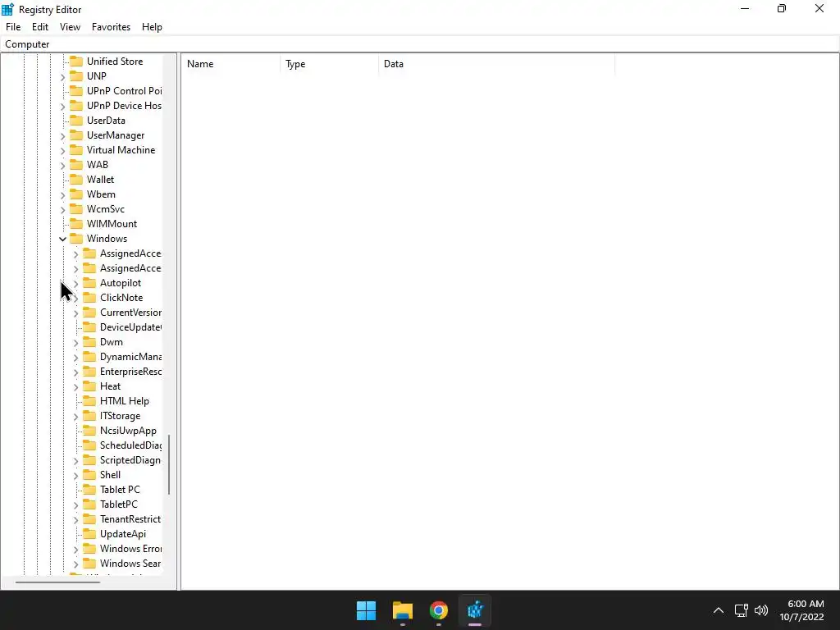This screenshot has width=840, height=630.
Task: Open Google Chrome from taskbar
Action: (439, 610)
